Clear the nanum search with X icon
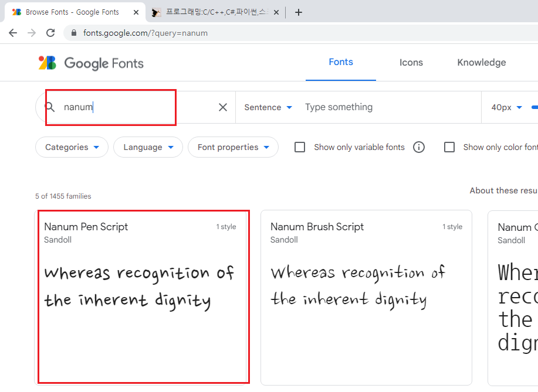 coord(223,107)
